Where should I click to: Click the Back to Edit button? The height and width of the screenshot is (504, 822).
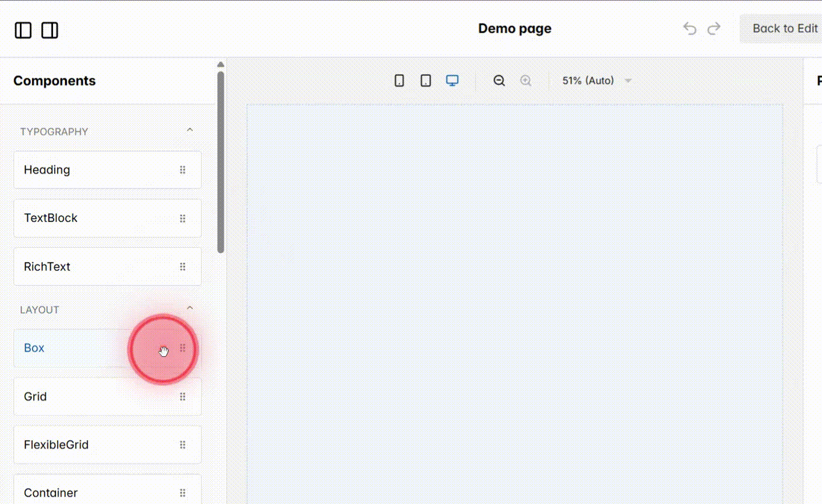pos(785,28)
